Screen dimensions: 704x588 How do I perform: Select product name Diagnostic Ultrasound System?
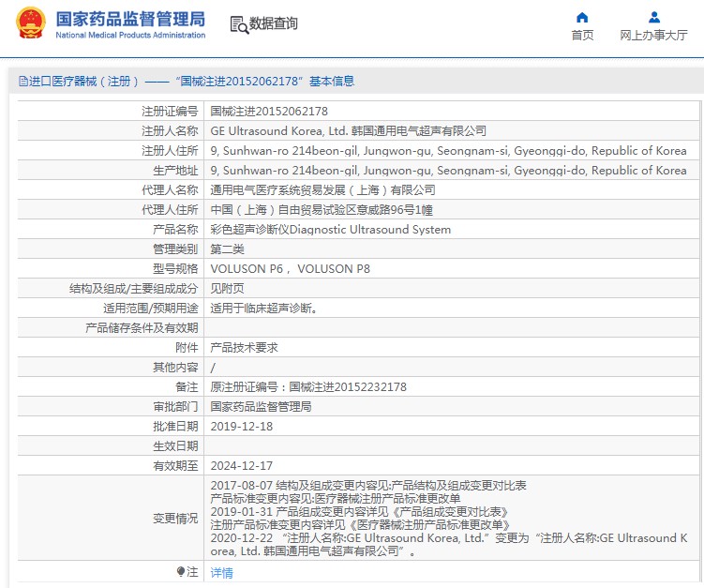coord(370,230)
